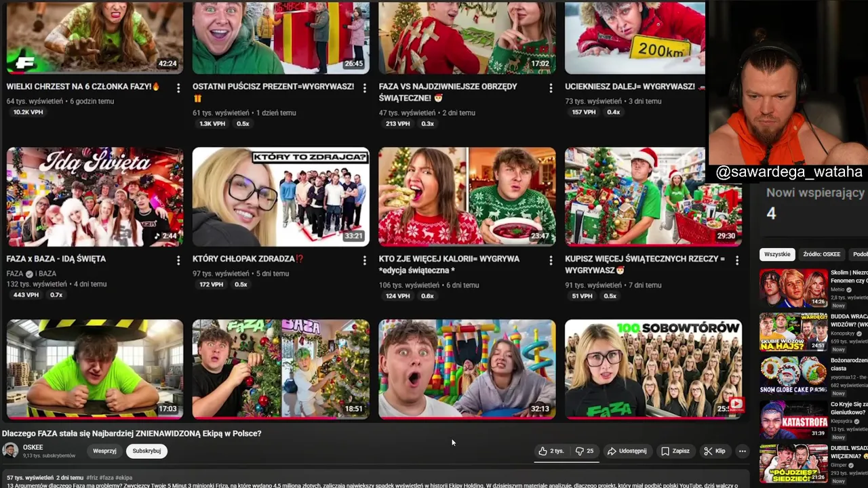Open options menu for OSTATNI PUŚCISZ PREZENT video
Image resolution: width=868 pixels, height=488 pixels.
point(364,88)
